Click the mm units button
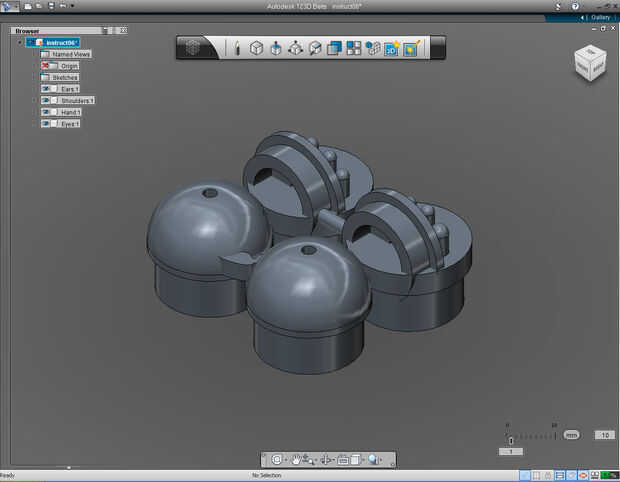620x482 pixels. 571,435
